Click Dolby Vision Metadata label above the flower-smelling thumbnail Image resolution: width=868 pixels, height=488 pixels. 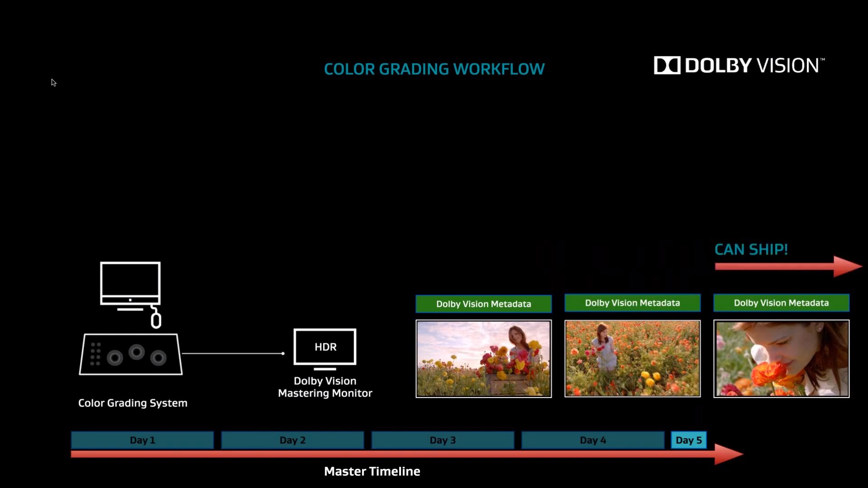781,303
